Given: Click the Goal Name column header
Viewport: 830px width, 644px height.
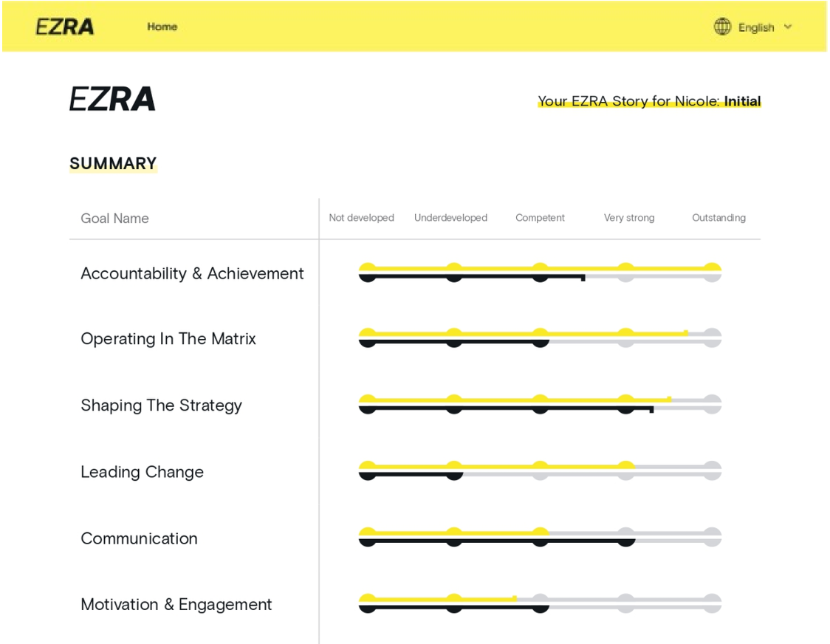Looking at the screenshot, I should pyautogui.click(x=115, y=218).
